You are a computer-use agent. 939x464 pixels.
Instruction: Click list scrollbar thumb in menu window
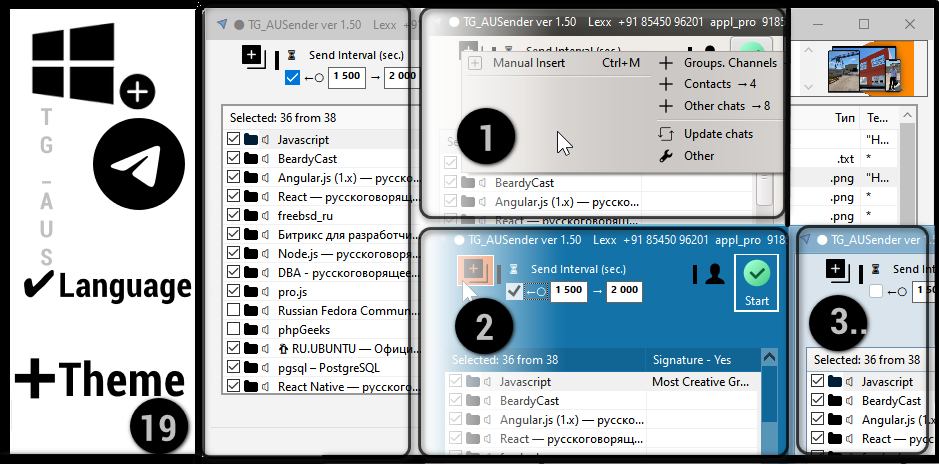tap(764, 189)
